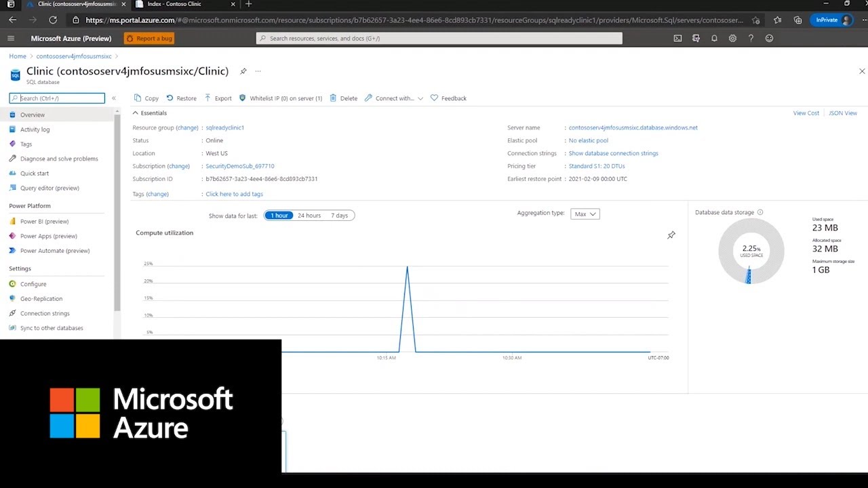Click the No elastic pool link

tap(589, 140)
